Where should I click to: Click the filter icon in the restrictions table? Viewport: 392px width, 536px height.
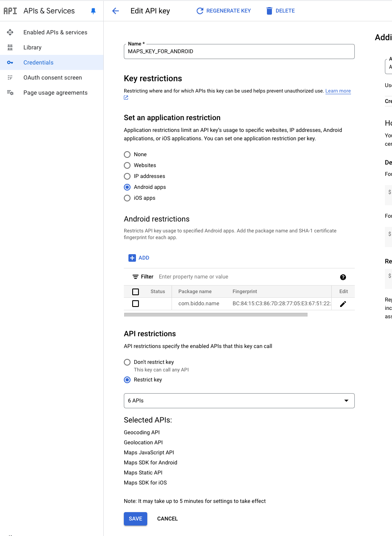[136, 277]
